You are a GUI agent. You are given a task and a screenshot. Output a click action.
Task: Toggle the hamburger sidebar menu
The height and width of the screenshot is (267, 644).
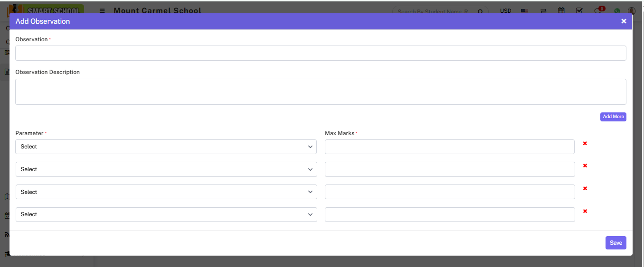coord(102,10)
